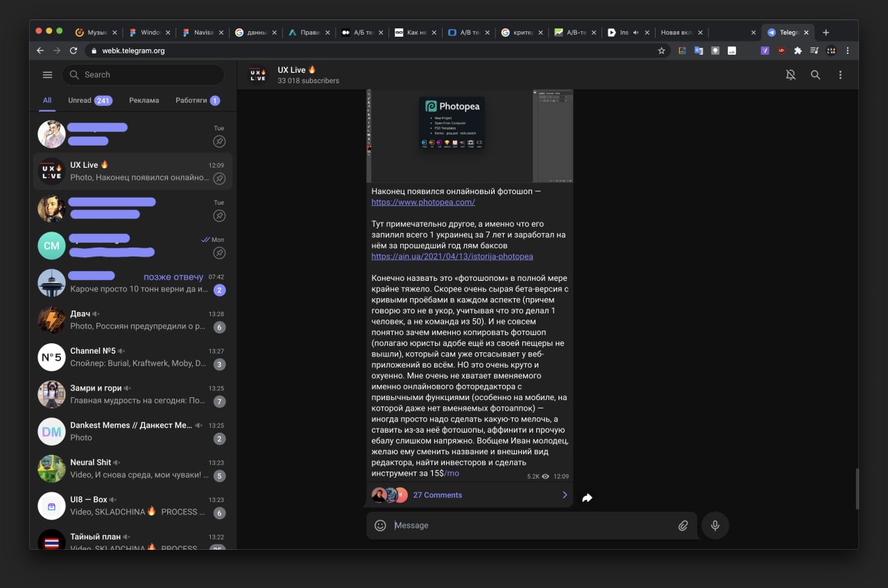This screenshot has height=588, width=888.
Task: Switch to the Unread folder tab
Action: click(x=89, y=101)
